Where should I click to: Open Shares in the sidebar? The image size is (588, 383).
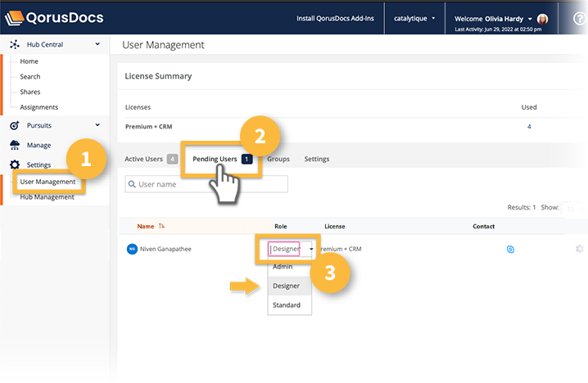[30, 92]
